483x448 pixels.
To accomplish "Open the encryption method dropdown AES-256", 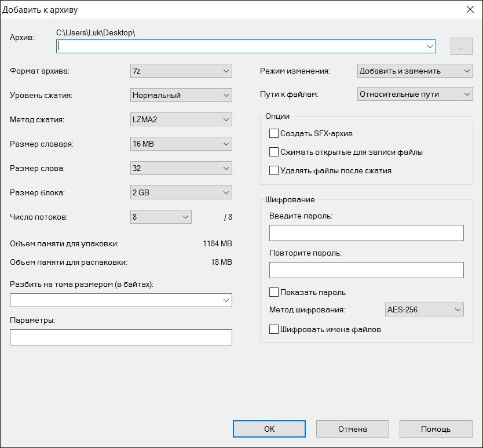I will [x=424, y=309].
